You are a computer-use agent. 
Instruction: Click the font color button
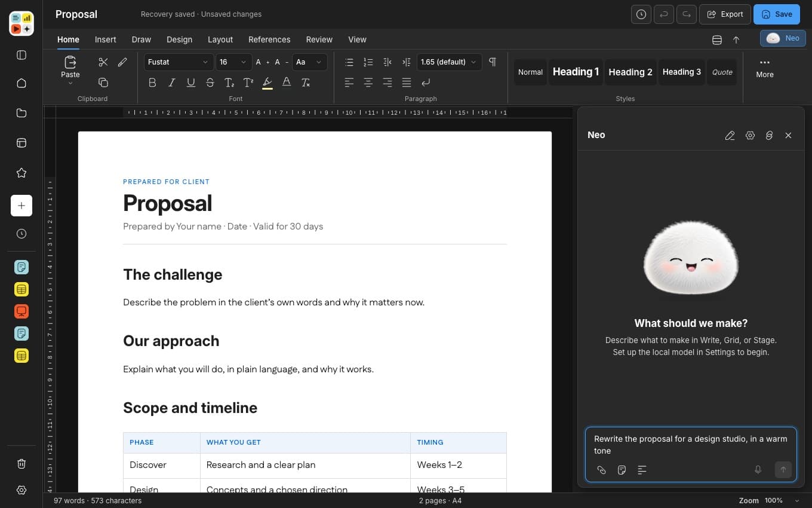(x=286, y=82)
